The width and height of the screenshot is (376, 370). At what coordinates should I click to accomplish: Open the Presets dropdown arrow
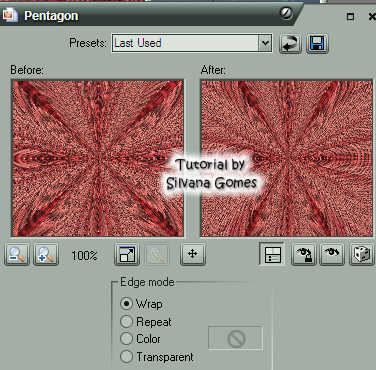point(265,43)
